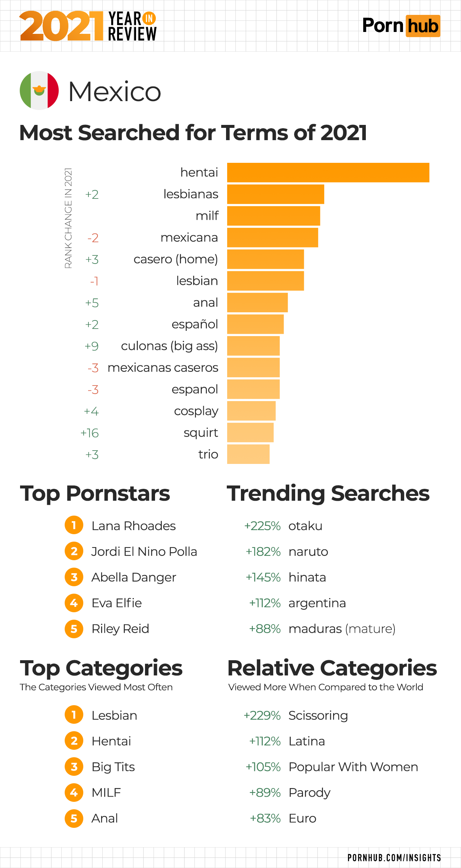Click the orange bar for cosplay
Screen dimensions: 461x868
[x=251, y=411]
